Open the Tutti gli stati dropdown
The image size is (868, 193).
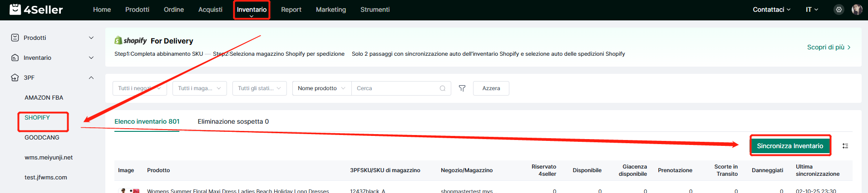260,88
